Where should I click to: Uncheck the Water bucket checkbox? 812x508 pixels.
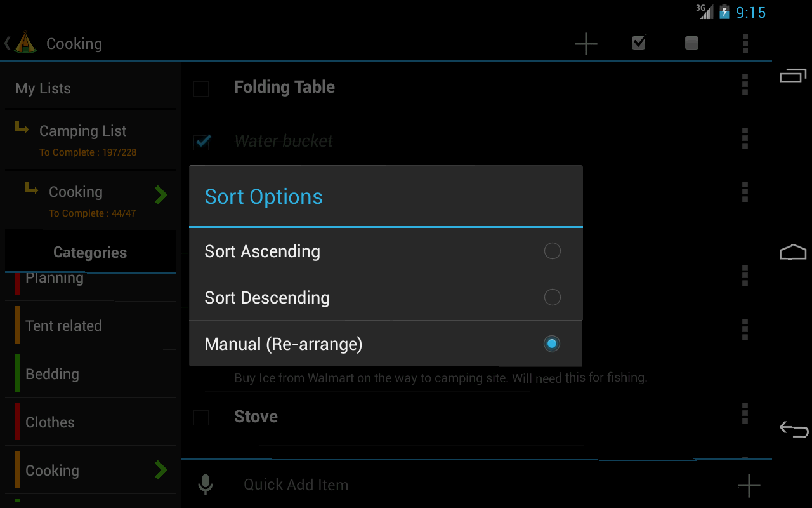click(x=202, y=142)
